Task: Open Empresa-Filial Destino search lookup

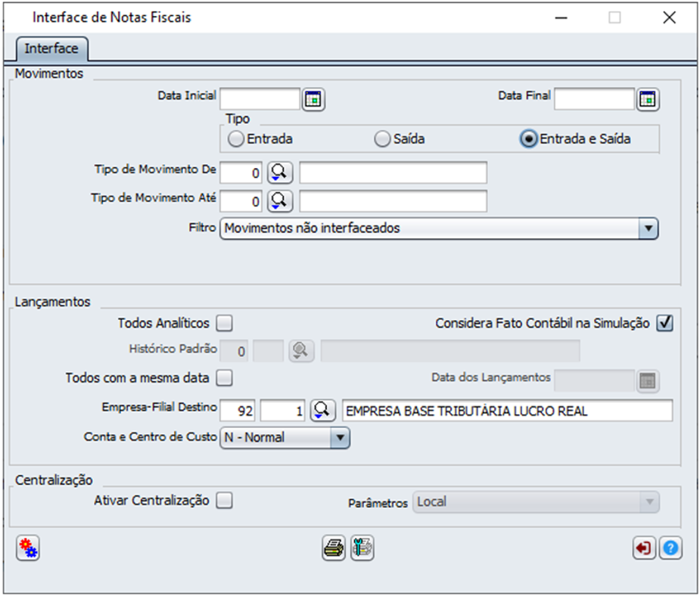Action: [323, 411]
